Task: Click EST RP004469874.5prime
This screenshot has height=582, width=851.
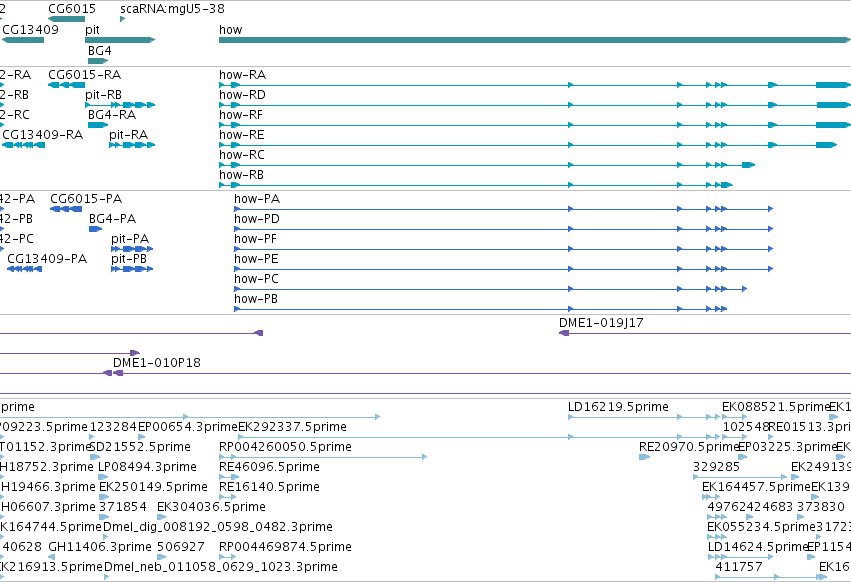Action: pos(227,557)
